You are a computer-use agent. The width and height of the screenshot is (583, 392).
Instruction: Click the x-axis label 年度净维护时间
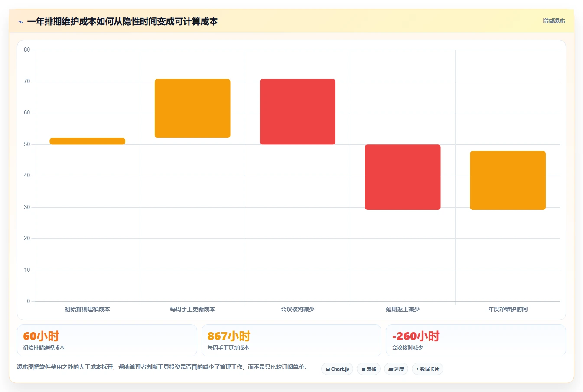pos(508,309)
